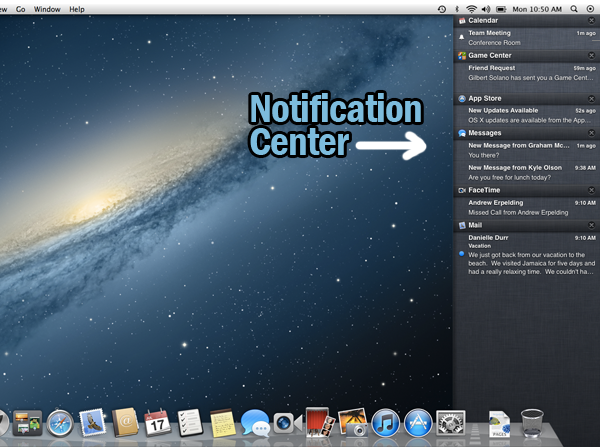600x447 pixels.
Task: Open iPhoto from the Dock
Action: 353,423
